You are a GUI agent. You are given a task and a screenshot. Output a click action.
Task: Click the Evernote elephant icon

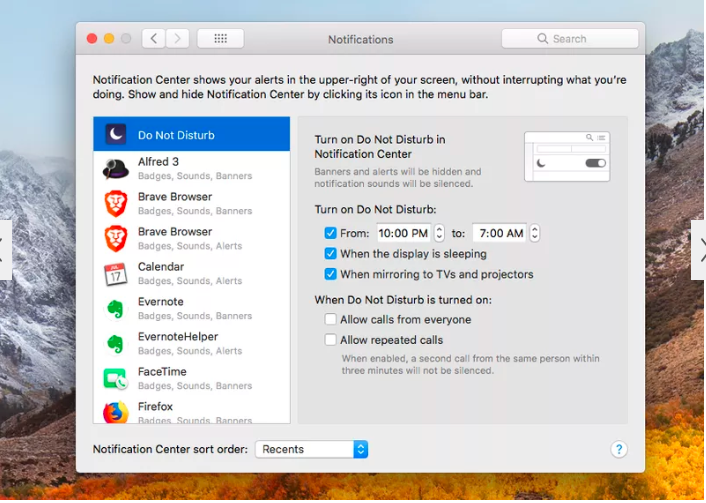(116, 309)
